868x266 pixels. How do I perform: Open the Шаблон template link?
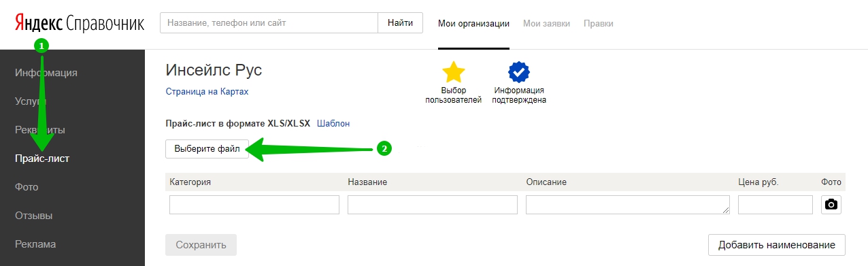tap(333, 124)
